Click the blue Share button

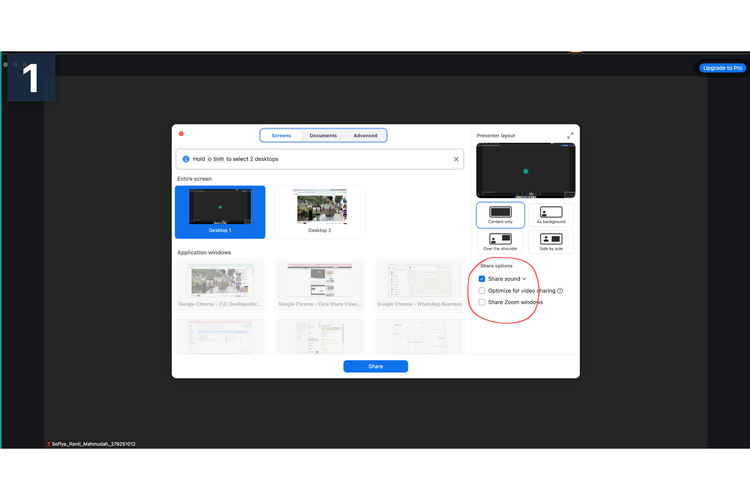pyautogui.click(x=375, y=367)
